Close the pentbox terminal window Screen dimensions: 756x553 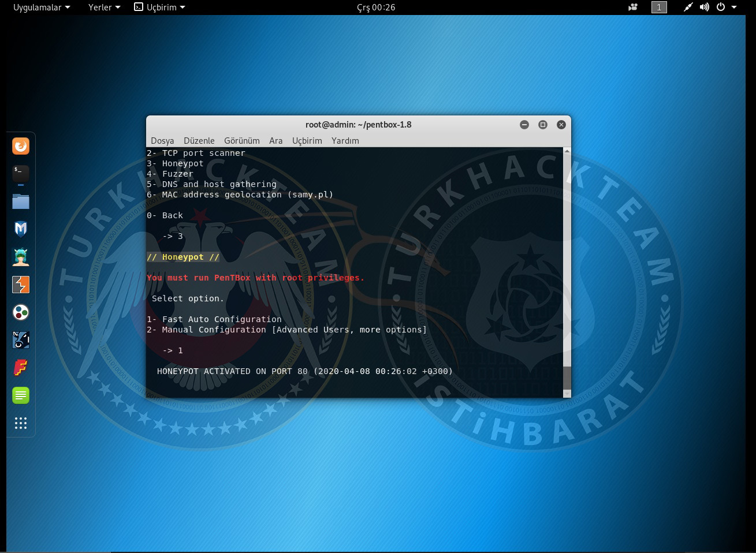tap(561, 125)
